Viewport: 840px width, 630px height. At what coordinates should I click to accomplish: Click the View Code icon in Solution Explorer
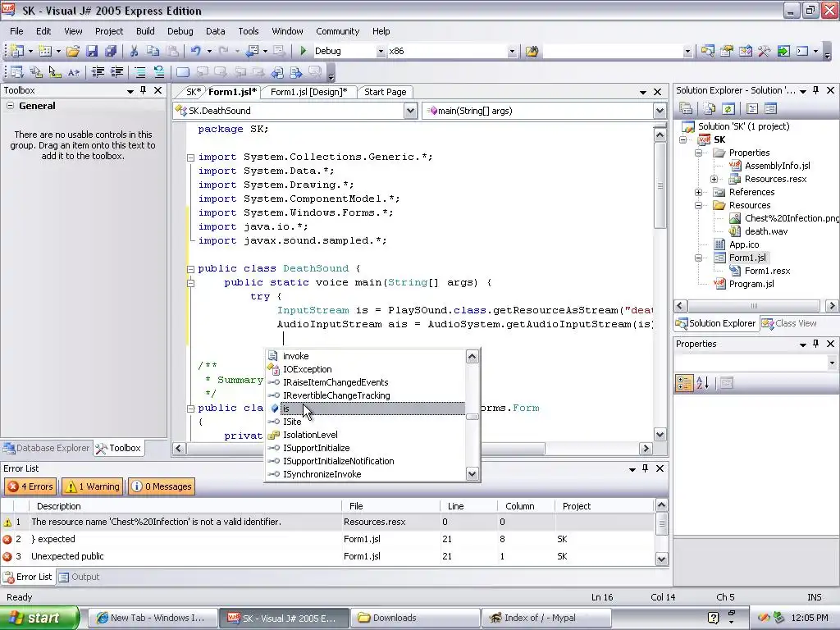coord(752,109)
